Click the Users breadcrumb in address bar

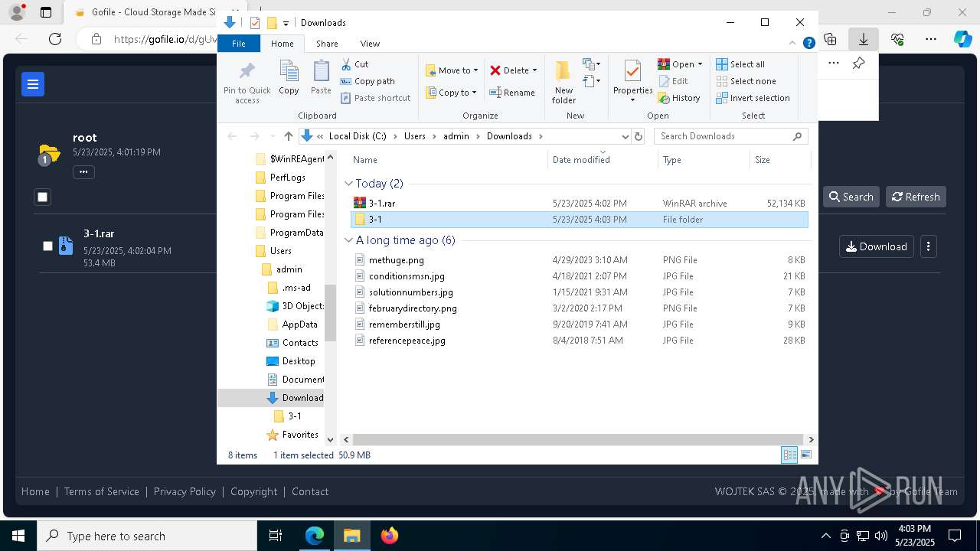(x=415, y=136)
